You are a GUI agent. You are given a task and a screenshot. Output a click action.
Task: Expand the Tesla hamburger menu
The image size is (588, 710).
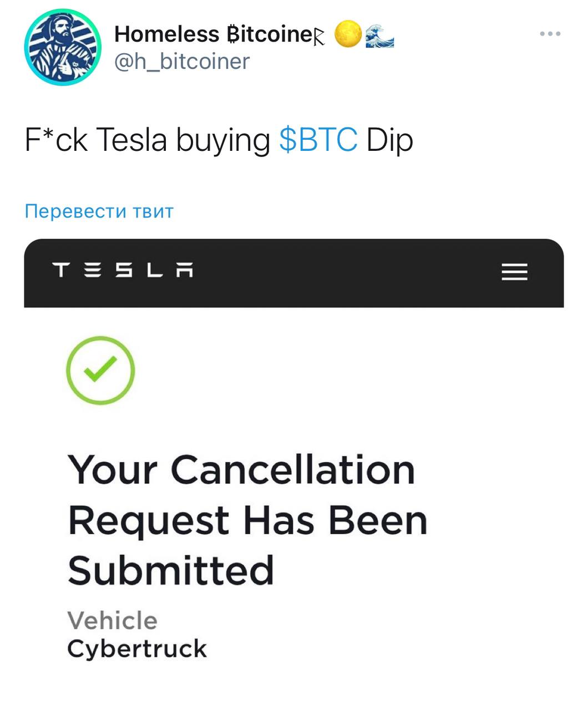pos(514,272)
